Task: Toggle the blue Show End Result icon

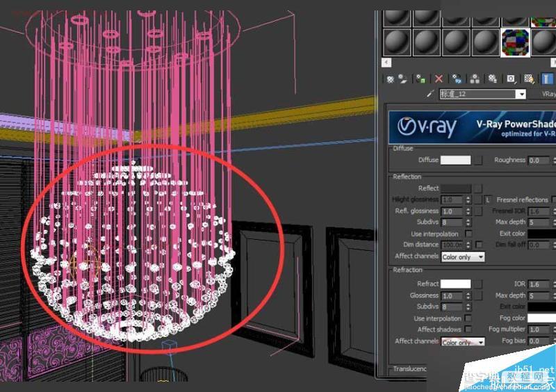Action: point(546,79)
